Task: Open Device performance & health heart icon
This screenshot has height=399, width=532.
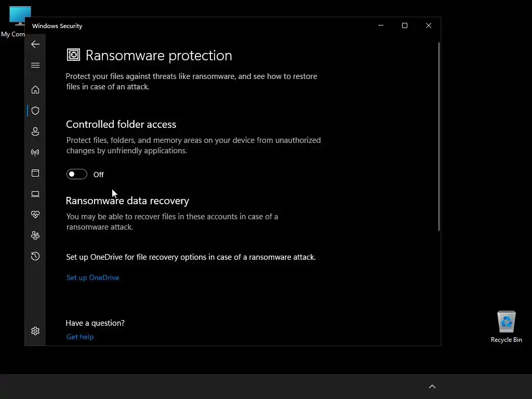Action: point(35,215)
